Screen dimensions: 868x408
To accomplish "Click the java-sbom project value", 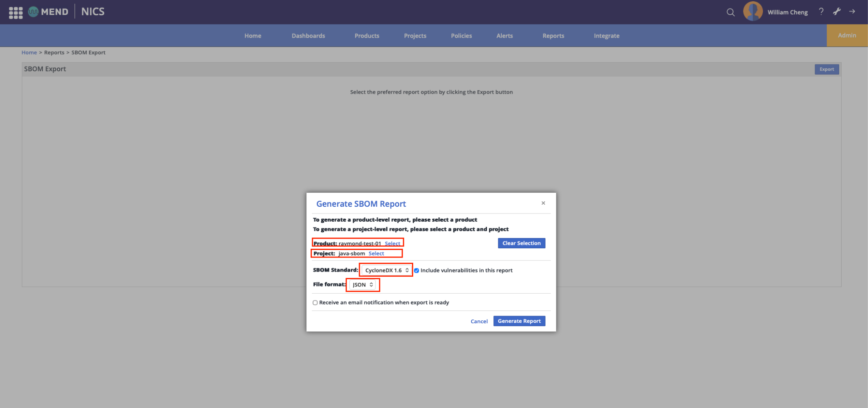I will (352, 253).
